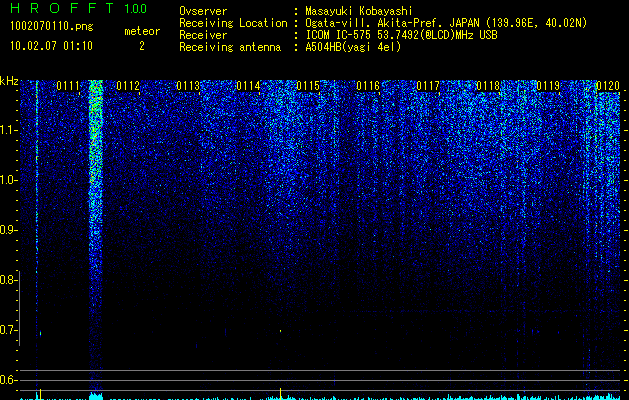Click the 1.0 frequency axis label

(x=8, y=180)
